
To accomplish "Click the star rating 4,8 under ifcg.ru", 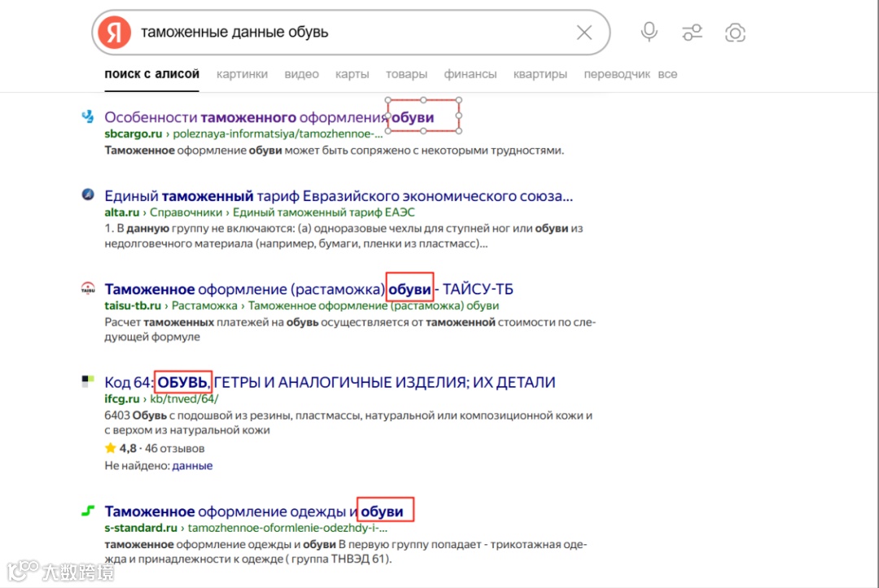I will coord(120,449).
